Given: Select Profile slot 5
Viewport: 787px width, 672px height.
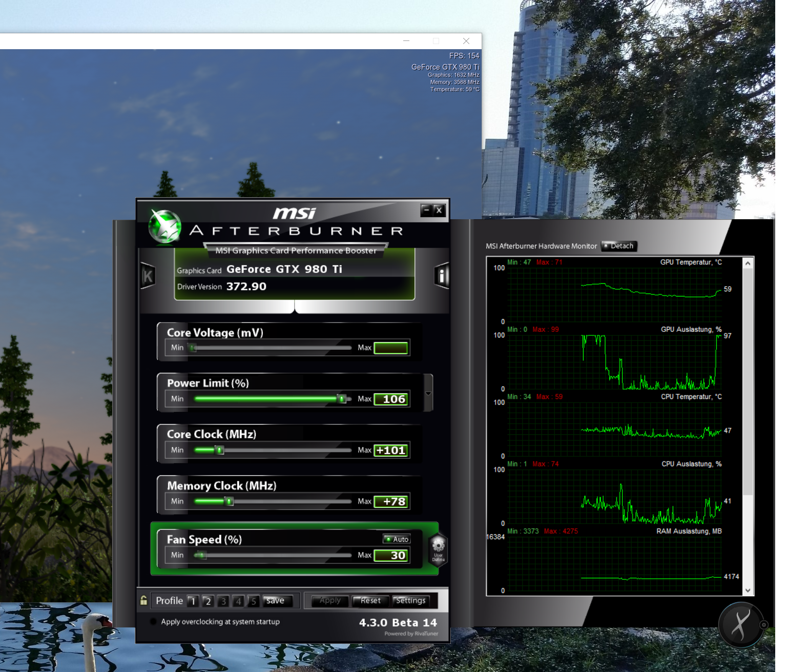Looking at the screenshot, I should click(x=253, y=601).
